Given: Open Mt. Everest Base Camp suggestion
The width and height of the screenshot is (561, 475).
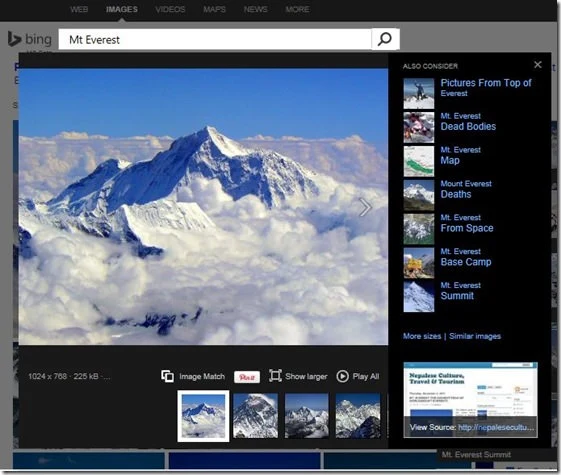Looking at the screenshot, I should click(x=448, y=263).
